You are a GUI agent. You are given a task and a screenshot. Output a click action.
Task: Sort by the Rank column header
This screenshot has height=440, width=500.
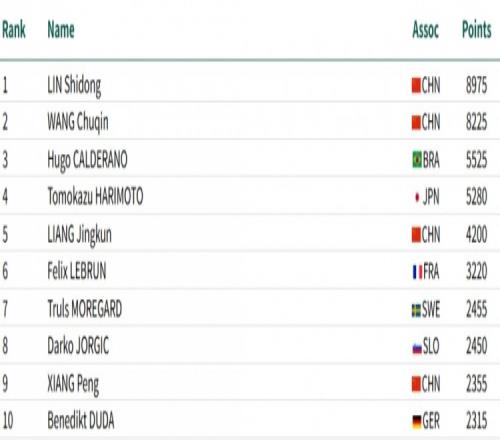[14, 30]
